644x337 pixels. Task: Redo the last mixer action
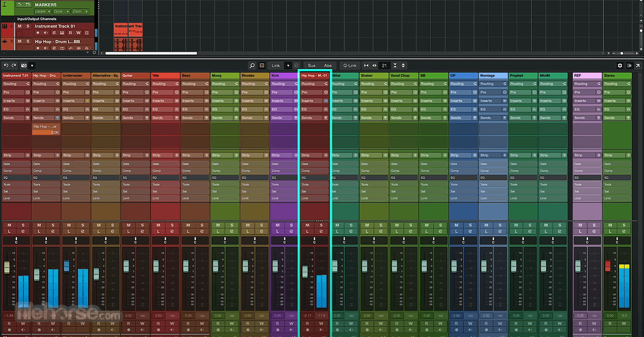14,65
